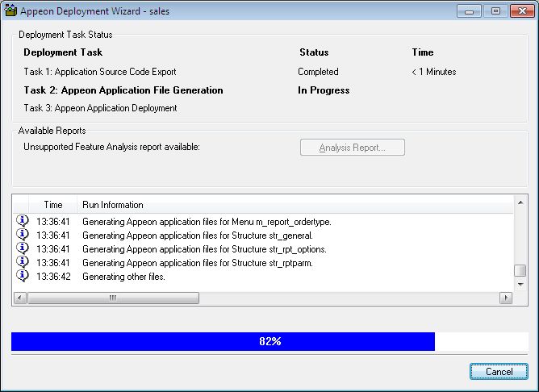
Task: Click info icon beside str_general log entry
Action: pos(23,234)
